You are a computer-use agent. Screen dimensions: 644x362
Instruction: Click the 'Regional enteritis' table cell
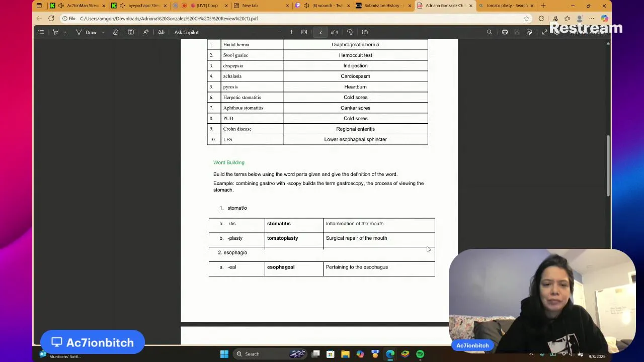(355, 129)
